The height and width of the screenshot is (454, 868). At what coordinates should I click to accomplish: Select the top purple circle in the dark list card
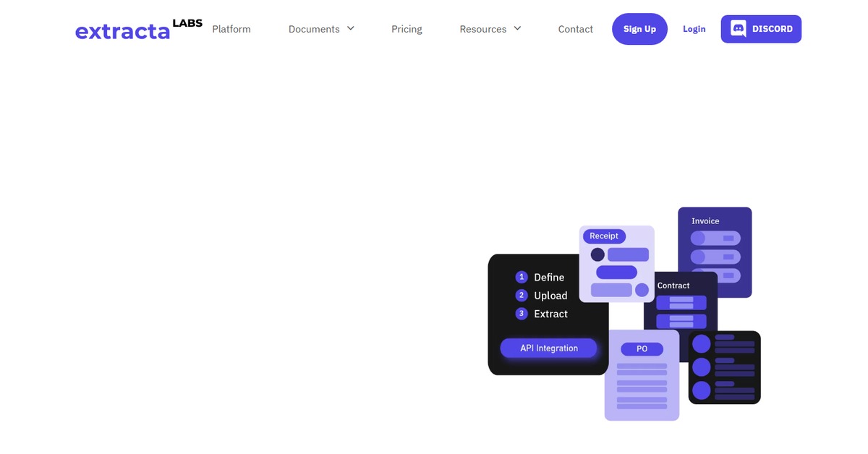coord(702,344)
